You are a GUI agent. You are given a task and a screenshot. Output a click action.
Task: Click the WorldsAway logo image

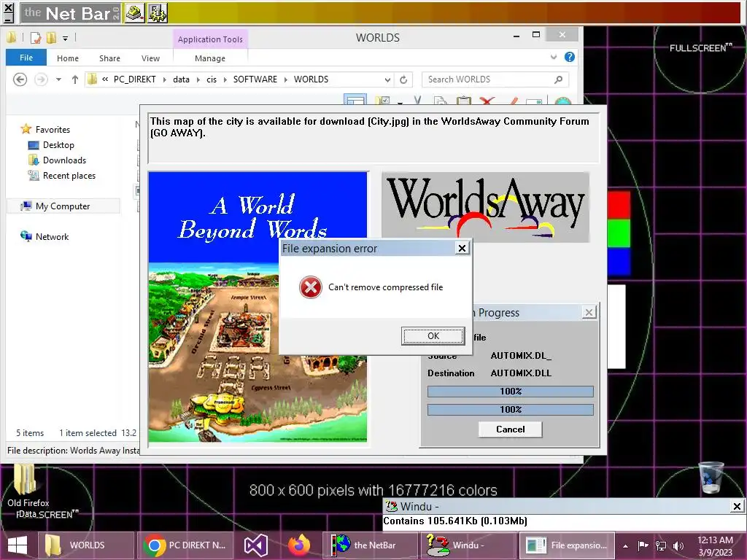485,207
